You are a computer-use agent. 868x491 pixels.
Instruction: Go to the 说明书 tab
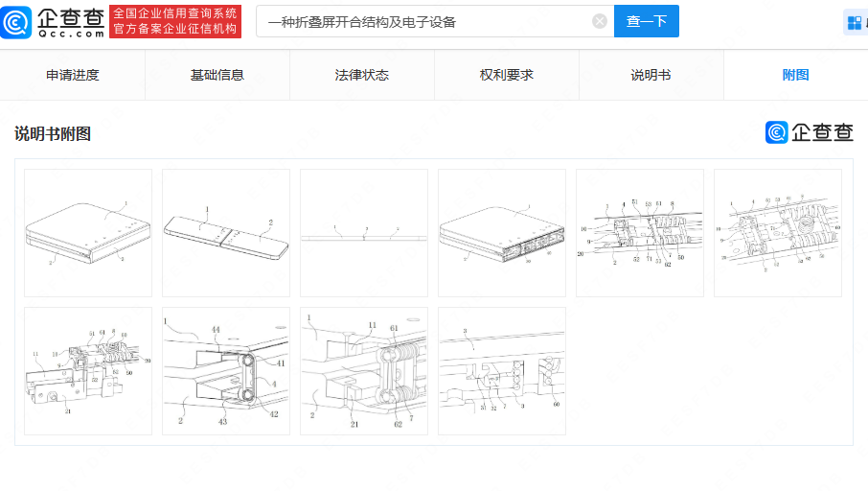(651, 75)
